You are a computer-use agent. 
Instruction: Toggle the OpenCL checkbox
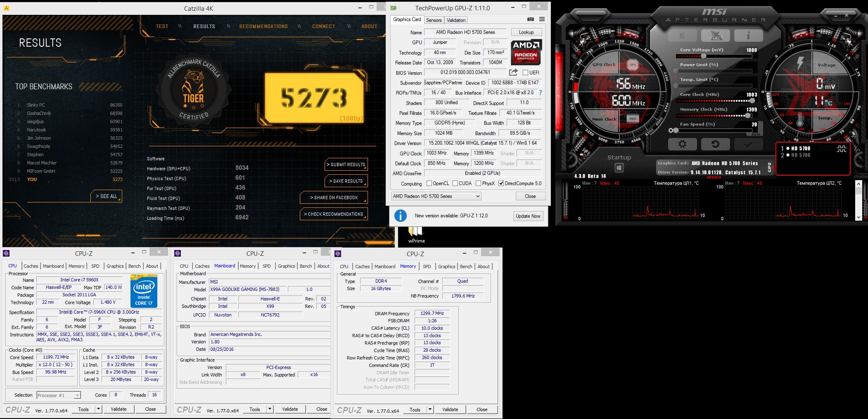click(x=429, y=183)
